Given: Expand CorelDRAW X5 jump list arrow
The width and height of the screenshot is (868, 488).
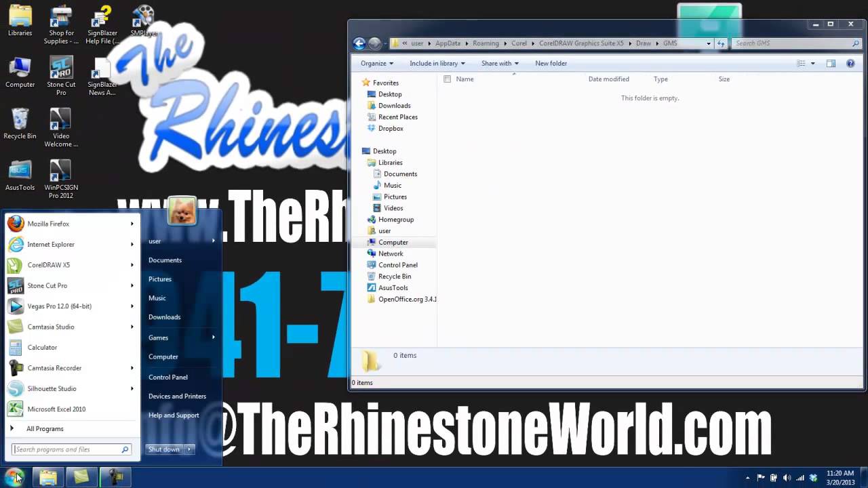Looking at the screenshot, I should (x=132, y=265).
